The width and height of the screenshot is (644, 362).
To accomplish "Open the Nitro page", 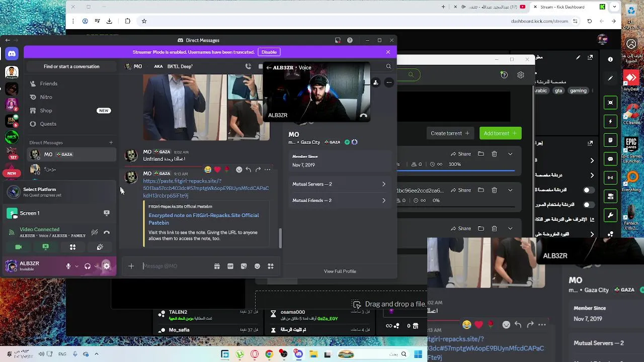I will pyautogui.click(x=71, y=97).
